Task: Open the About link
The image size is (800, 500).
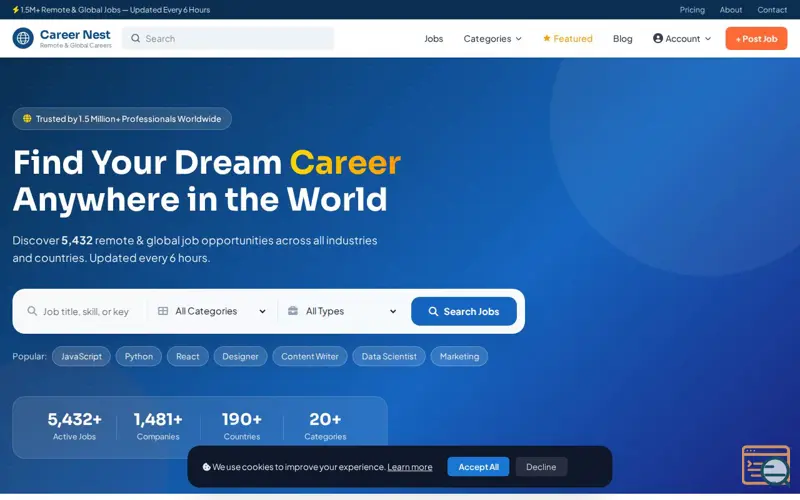Action: click(731, 10)
